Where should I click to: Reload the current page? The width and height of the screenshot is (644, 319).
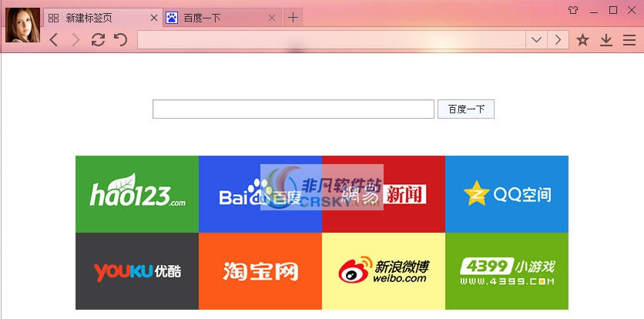(x=98, y=40)
